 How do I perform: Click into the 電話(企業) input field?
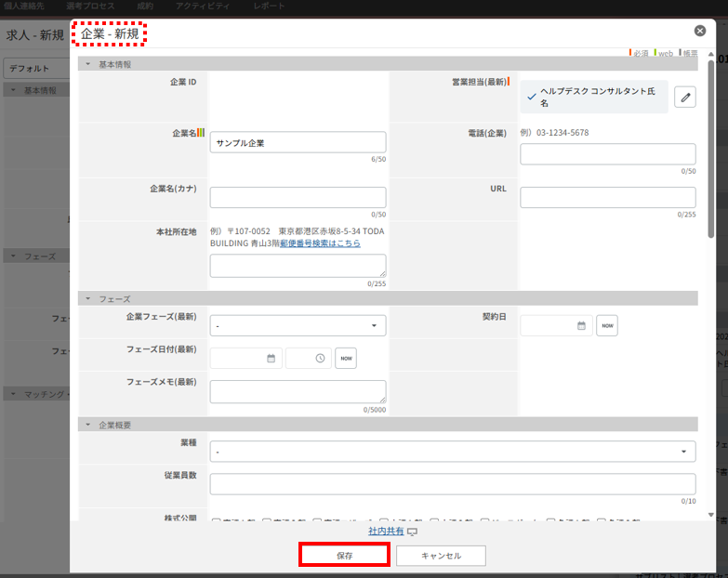607,154
